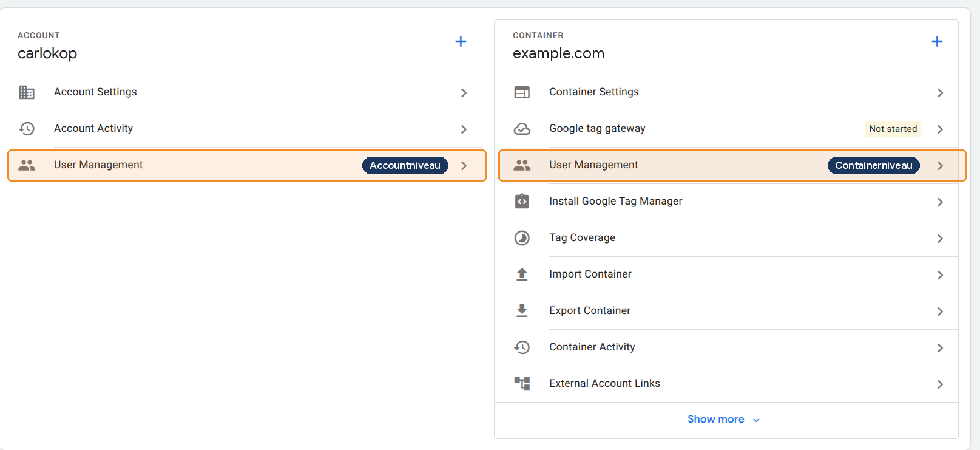Click the account name carlokop
Viewport: 980px width, 450px height.
(47, 53)
